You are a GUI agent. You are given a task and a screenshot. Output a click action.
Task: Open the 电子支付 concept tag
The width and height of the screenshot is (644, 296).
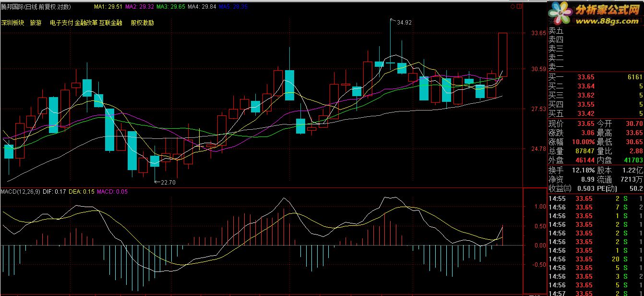pyautogui.click(x=61, y=23)
